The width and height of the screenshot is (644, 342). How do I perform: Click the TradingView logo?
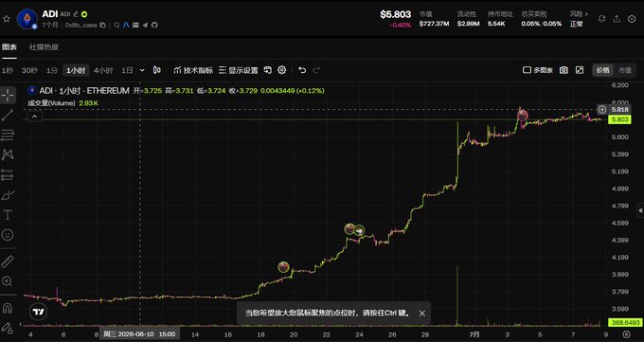[38, 312]
